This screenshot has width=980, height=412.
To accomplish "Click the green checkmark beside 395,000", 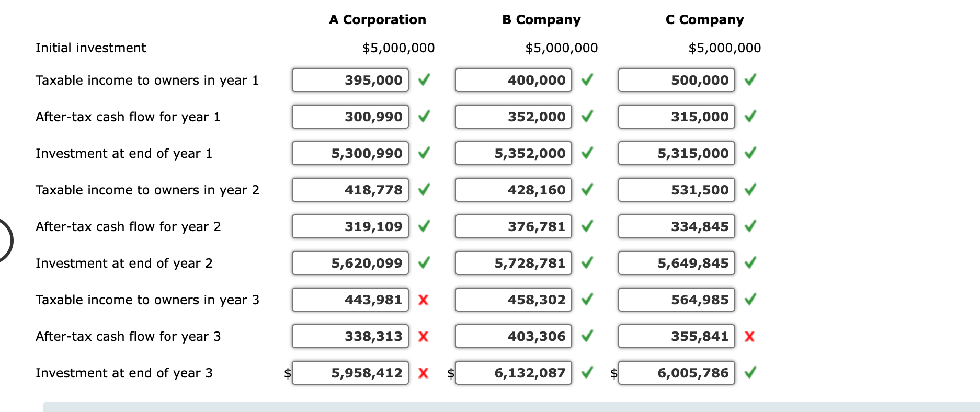I will click(x=424, y=80).
